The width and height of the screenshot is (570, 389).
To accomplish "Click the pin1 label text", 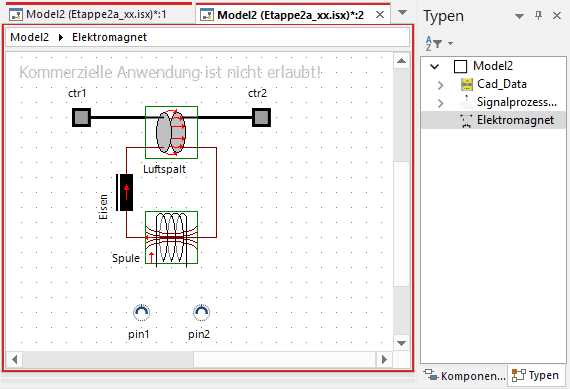I will (139, 334).
